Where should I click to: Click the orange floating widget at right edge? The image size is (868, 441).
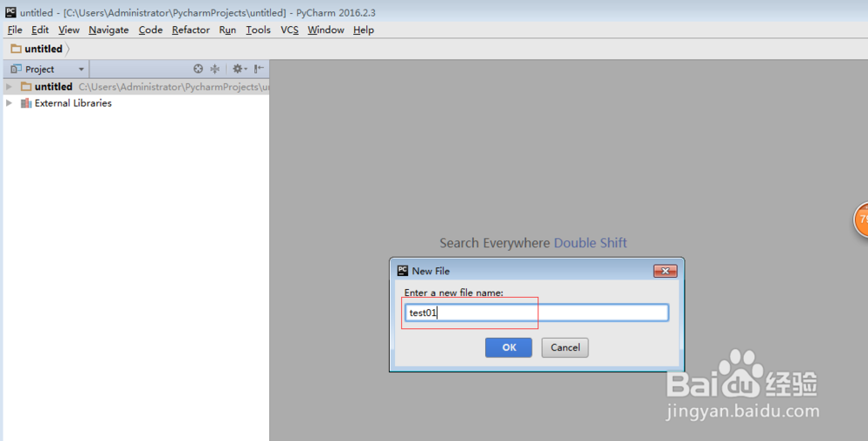tap(861, 220)
